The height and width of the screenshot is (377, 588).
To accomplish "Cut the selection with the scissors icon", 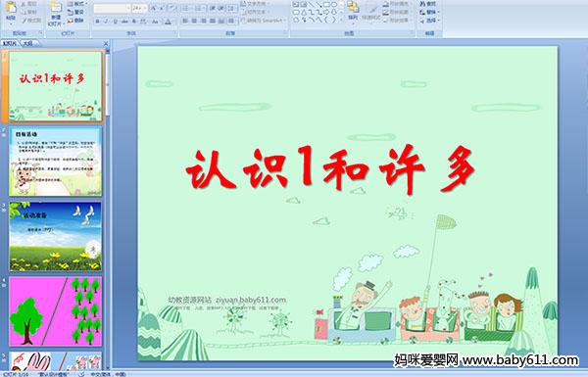I will 29,4.
